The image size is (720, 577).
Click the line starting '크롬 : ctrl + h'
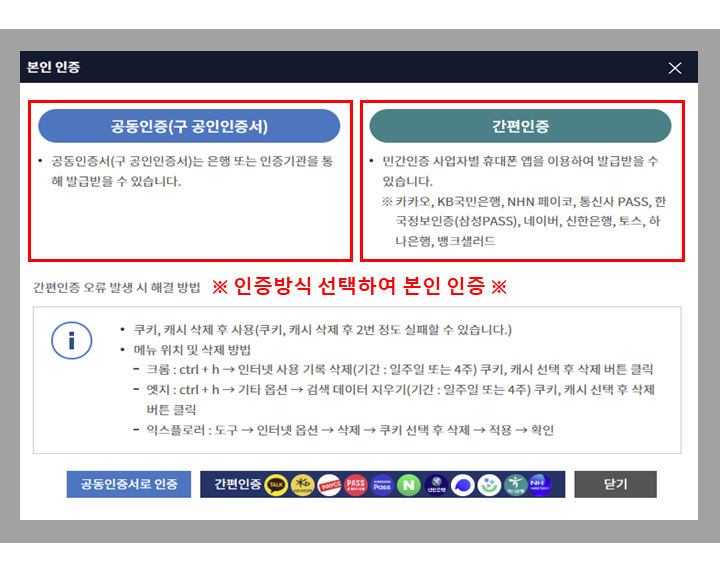[399, 370]
